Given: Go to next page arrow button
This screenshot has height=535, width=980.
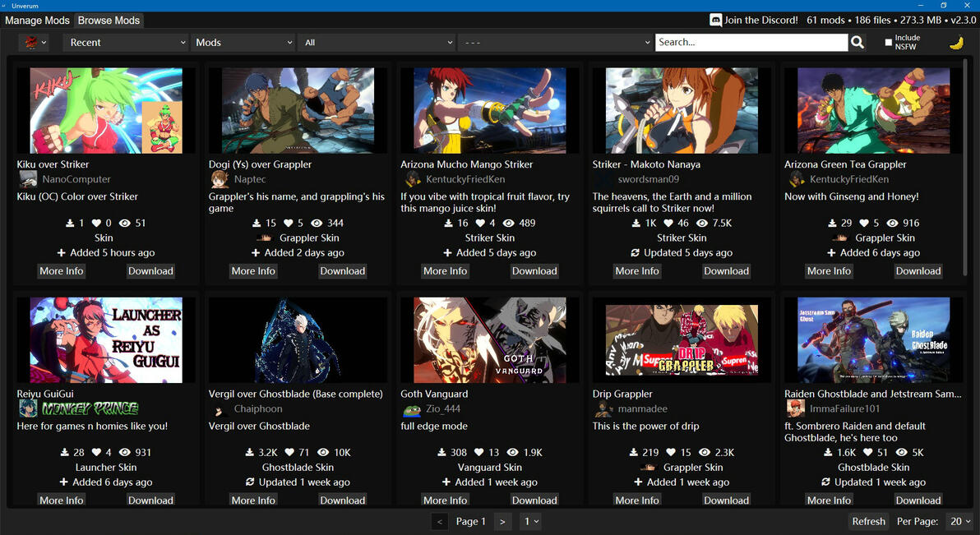Looking at the screenshot, I should (502, 521).
